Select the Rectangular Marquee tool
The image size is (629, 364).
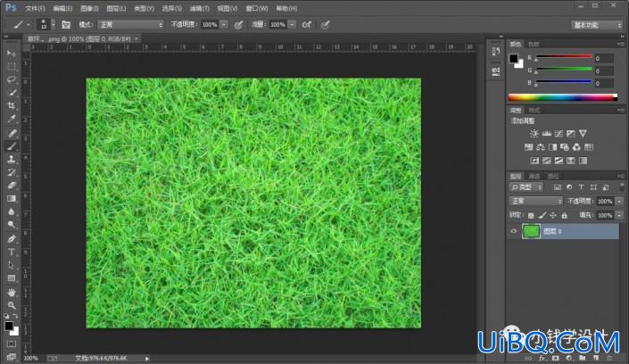(12, 67)
